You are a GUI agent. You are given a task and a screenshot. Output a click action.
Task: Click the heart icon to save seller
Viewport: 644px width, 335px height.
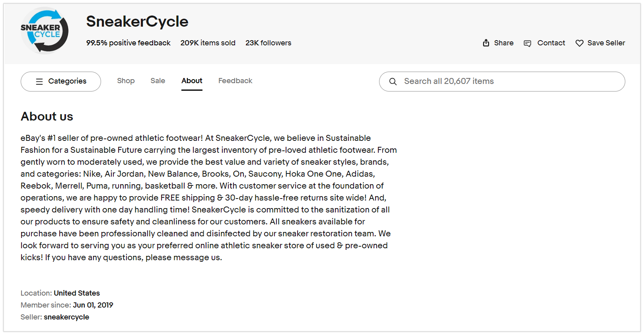pos(580,43)
